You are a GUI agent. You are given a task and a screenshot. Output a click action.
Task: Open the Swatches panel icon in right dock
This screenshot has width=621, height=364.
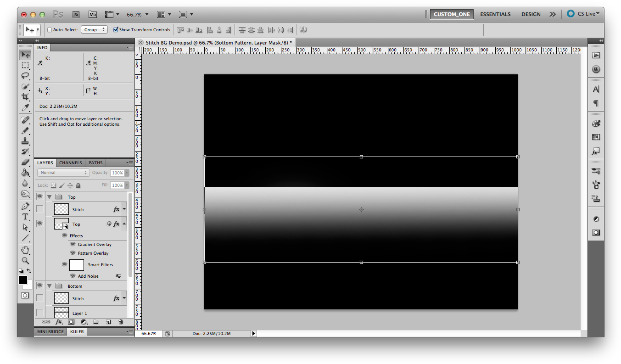click(595, 137)
